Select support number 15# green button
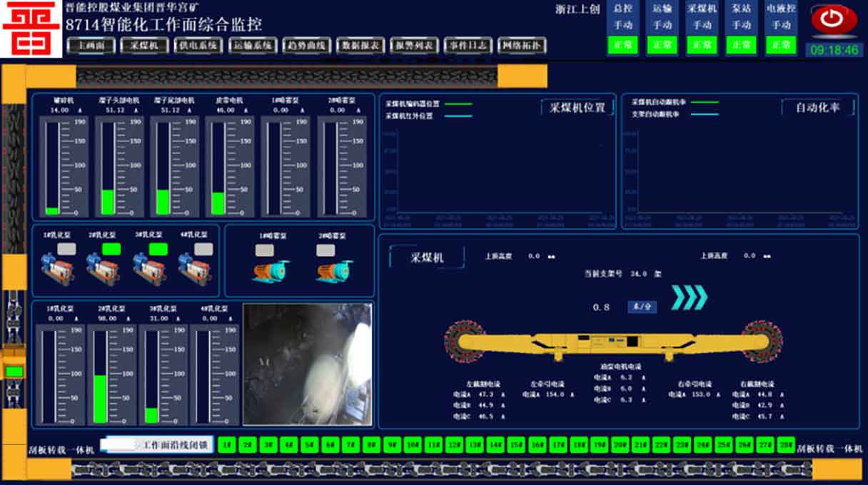 [516, 444]
